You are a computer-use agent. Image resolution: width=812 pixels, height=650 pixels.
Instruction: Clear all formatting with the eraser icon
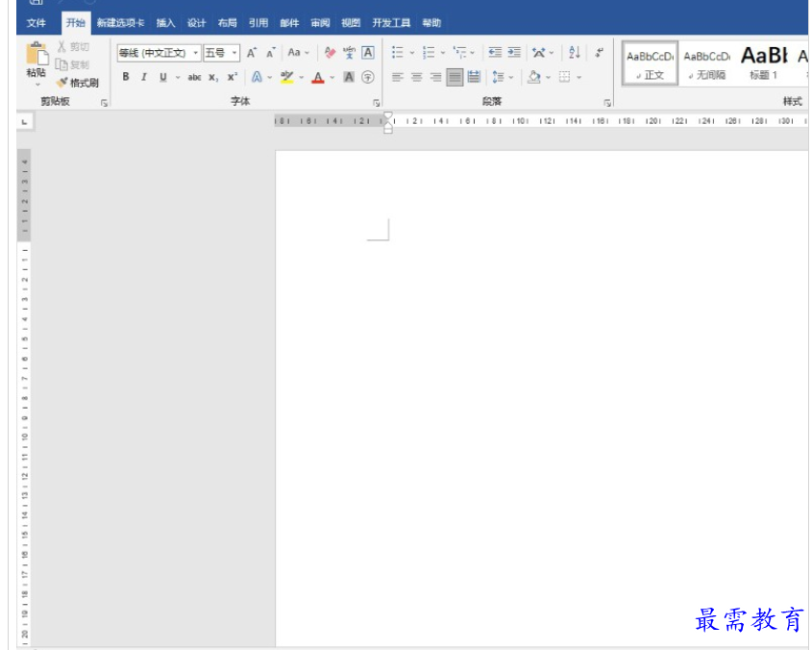pyautogui.click(x=330, y=52)
